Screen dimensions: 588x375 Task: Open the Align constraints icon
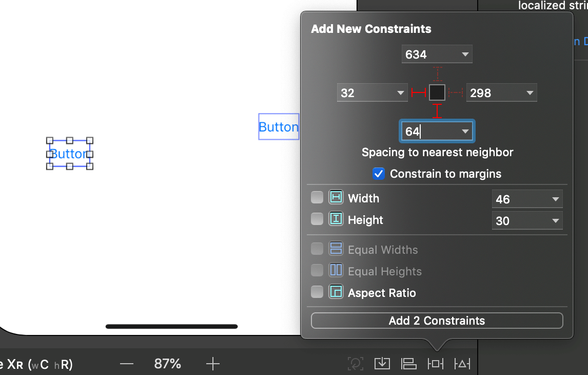(x=408, y=364)
